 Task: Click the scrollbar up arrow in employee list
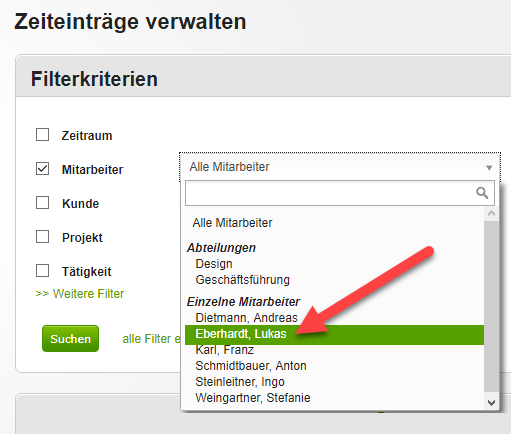[491, 214]
